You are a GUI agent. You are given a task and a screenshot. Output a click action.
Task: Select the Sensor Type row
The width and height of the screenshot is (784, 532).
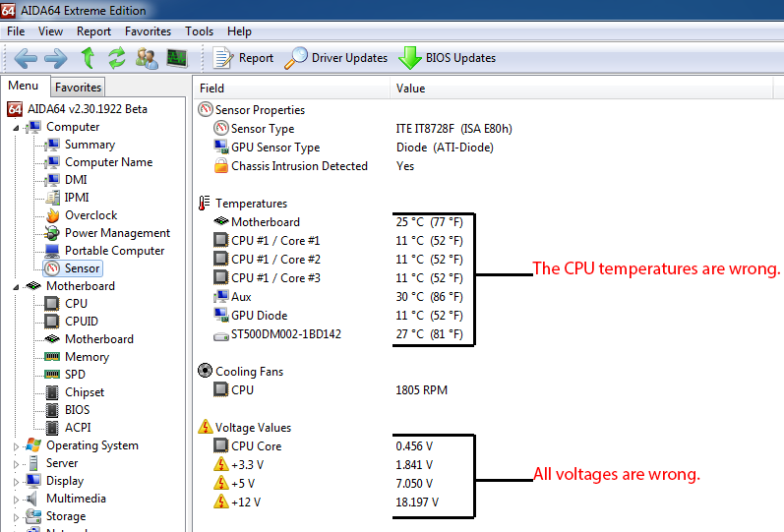[x=363, y=129]
